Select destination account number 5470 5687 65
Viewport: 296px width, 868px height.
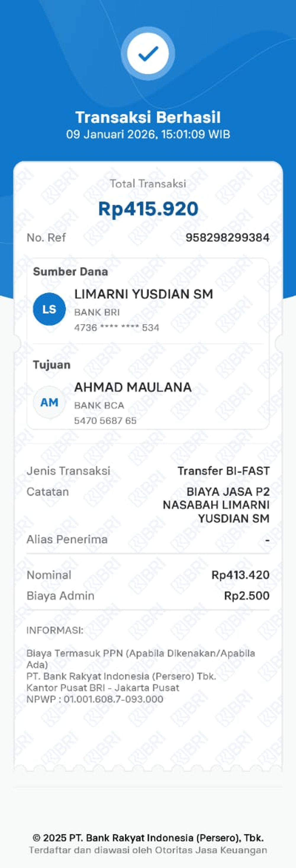pos(105,420)
